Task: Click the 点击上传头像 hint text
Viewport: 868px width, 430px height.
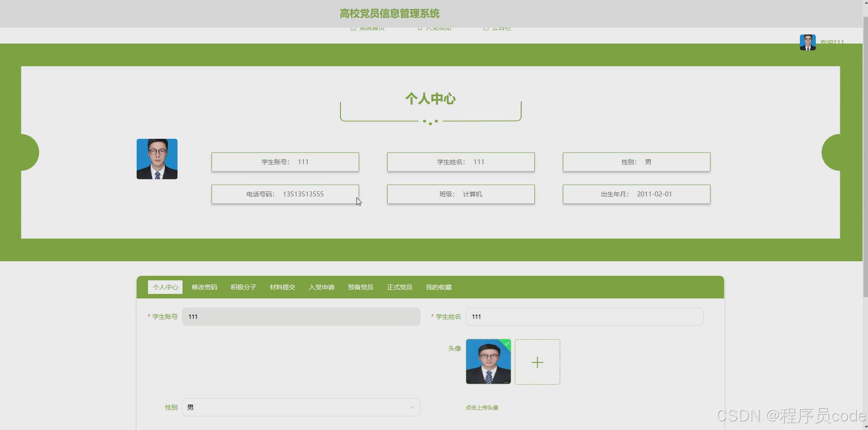Action: pos(482,407)
